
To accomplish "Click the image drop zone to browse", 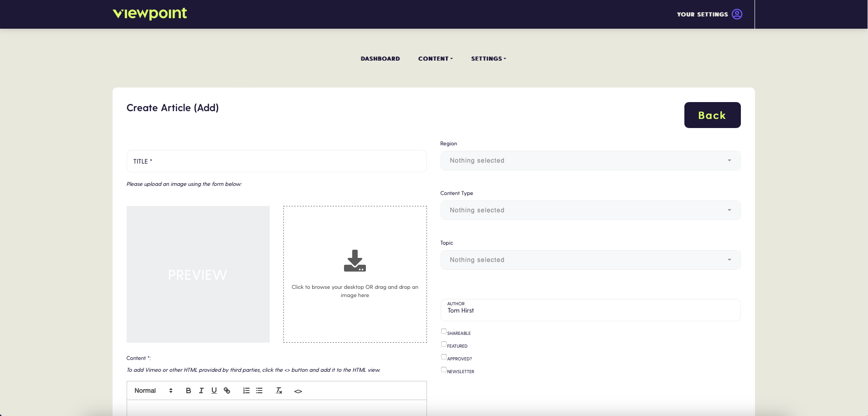I will 355,274.
